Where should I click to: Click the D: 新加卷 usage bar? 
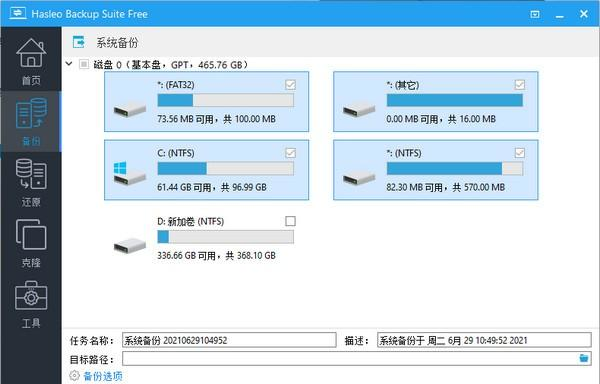[x=225, y=237]
